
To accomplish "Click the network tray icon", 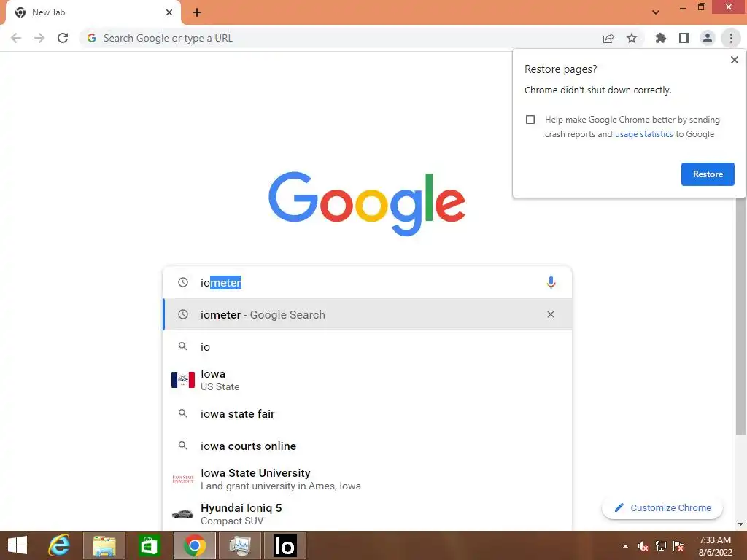I will tap(661, 546).
